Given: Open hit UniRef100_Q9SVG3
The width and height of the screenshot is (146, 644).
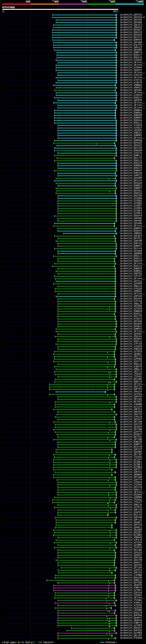Looking at the screenshot, I should coord(131,15).
